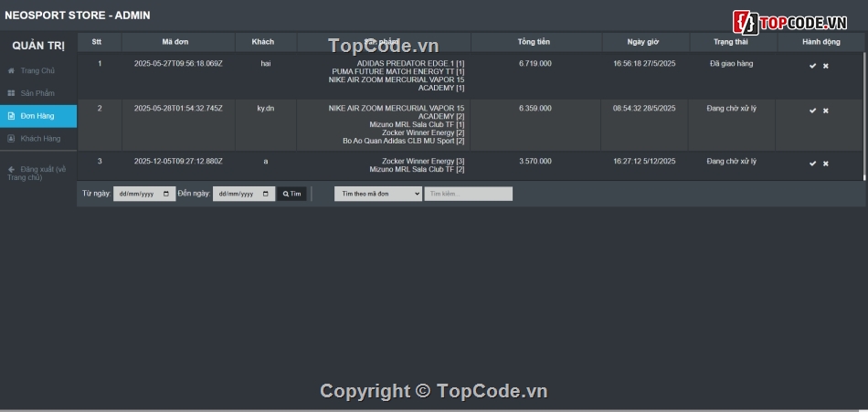868x412 pixels.
Task: Click the Trạng thái column header
Action: 734,42
